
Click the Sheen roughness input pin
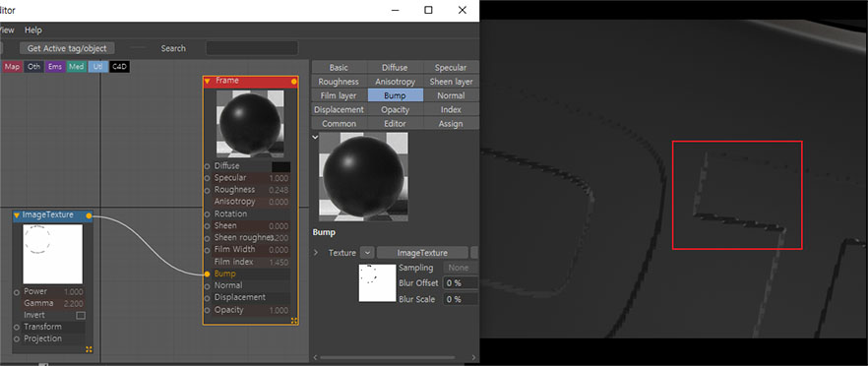(207, 237)
